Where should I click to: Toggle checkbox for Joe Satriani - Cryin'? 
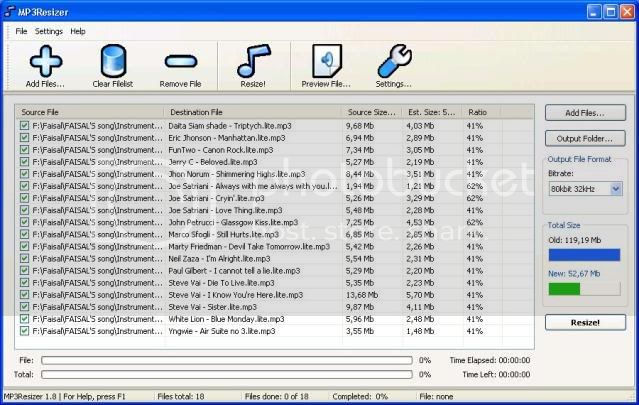[24, 198]
